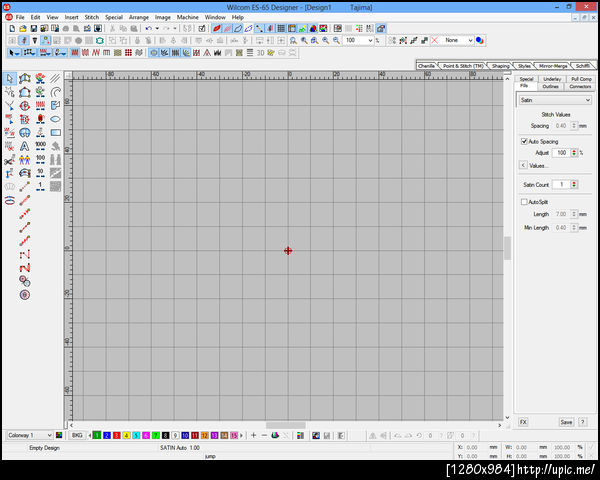
Task: Select the 10 stitches travel icon
Action: (x=40, y=173)
